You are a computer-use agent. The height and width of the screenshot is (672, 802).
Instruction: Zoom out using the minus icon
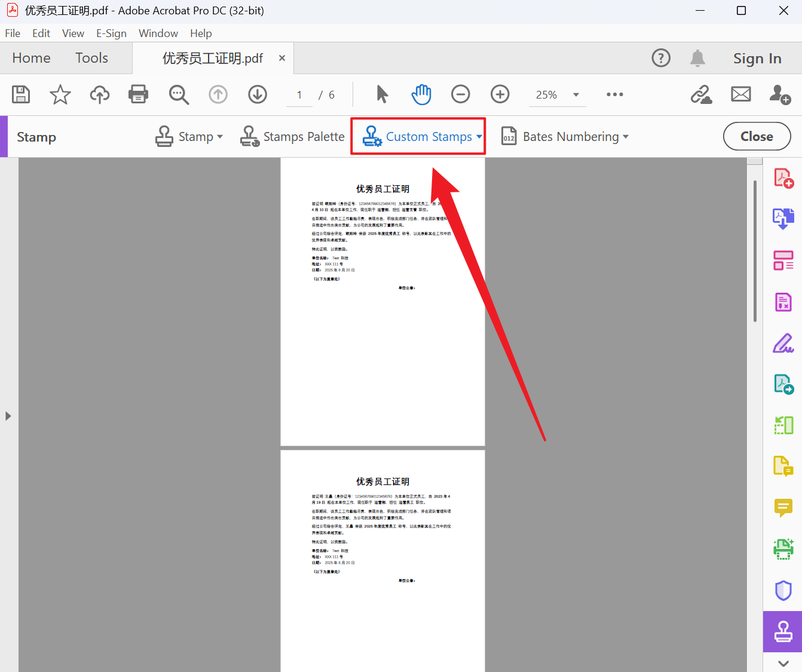(460, 94)
